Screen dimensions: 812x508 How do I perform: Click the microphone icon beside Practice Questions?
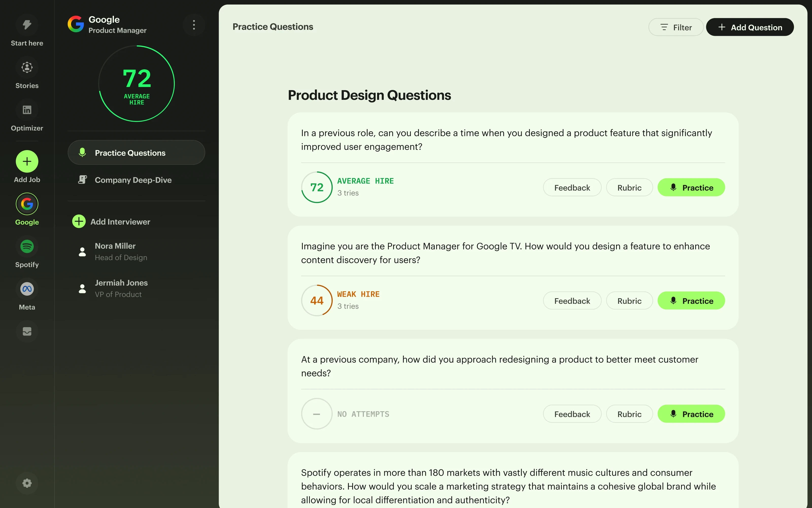pos(82,153)
